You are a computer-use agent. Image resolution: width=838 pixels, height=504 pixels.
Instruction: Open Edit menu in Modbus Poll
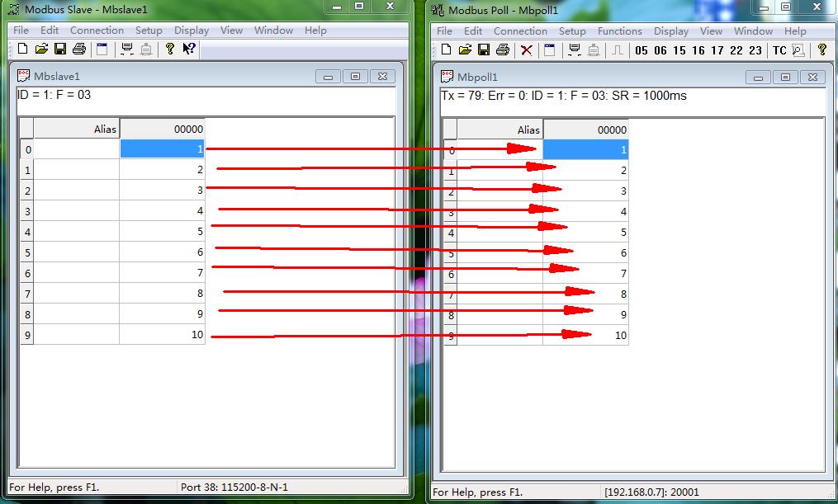[473, 31]
